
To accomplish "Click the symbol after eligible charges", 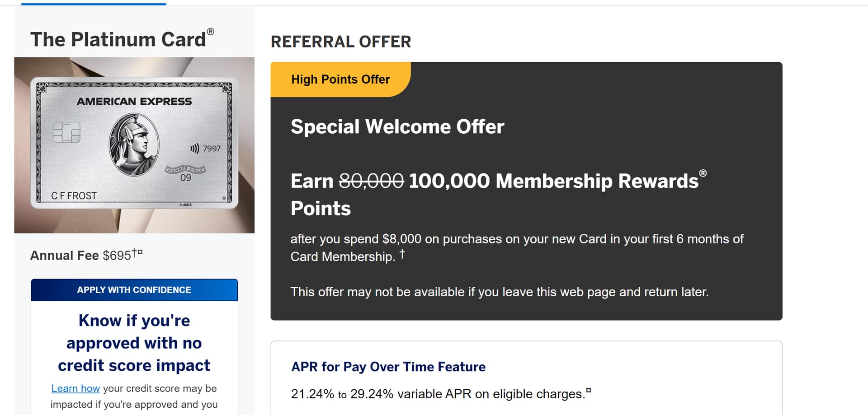I will (589, 390).
